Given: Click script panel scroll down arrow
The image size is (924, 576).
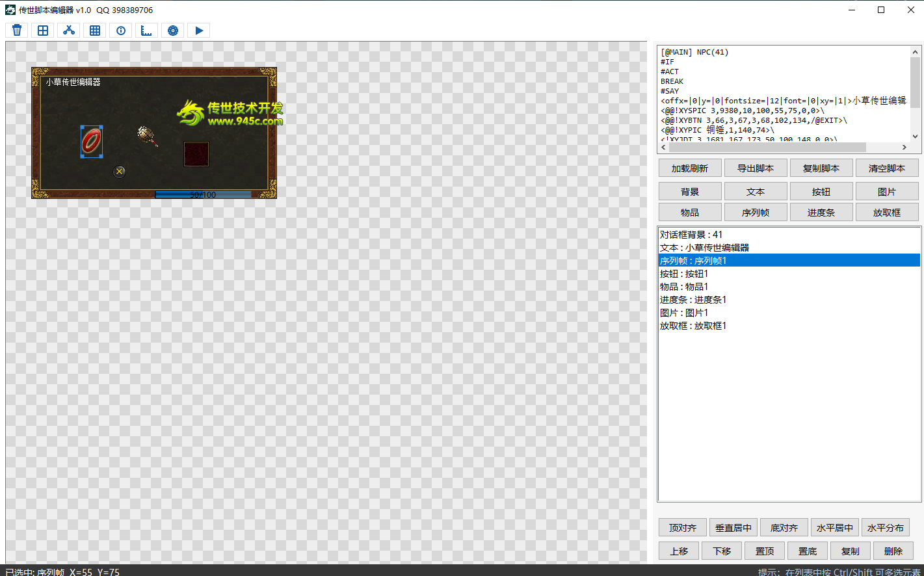Looking at the screenshot, I should click(x=915, y=137).
